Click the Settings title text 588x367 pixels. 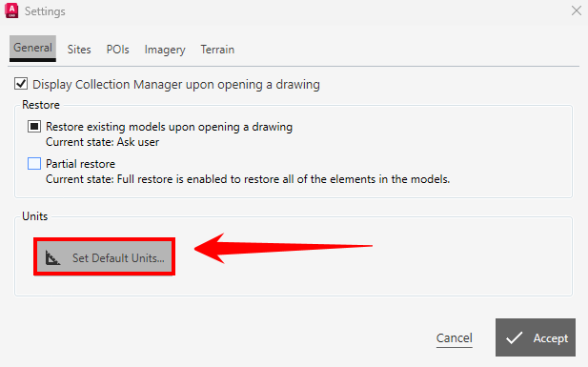(x=45, y=11)
